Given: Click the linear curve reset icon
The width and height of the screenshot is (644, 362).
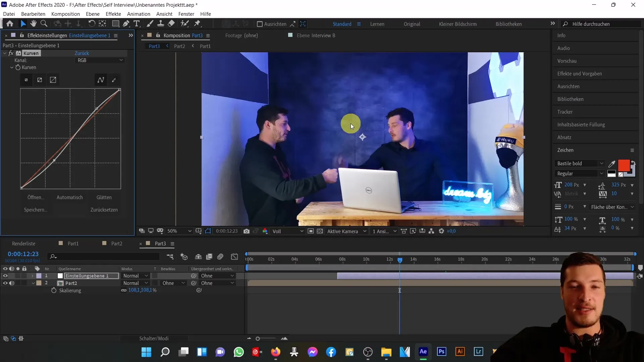Looking at the screenshot, I should [x=53, y=80].
